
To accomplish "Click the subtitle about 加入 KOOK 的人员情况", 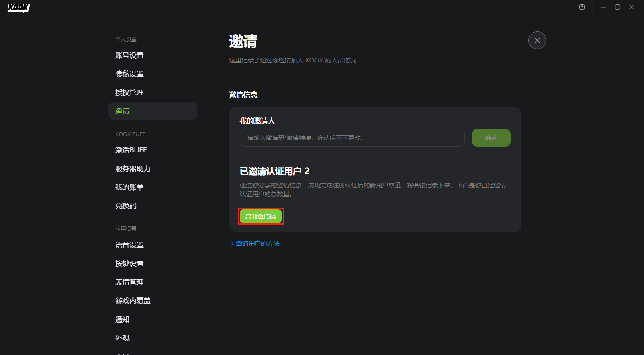I will coord(293,60).
